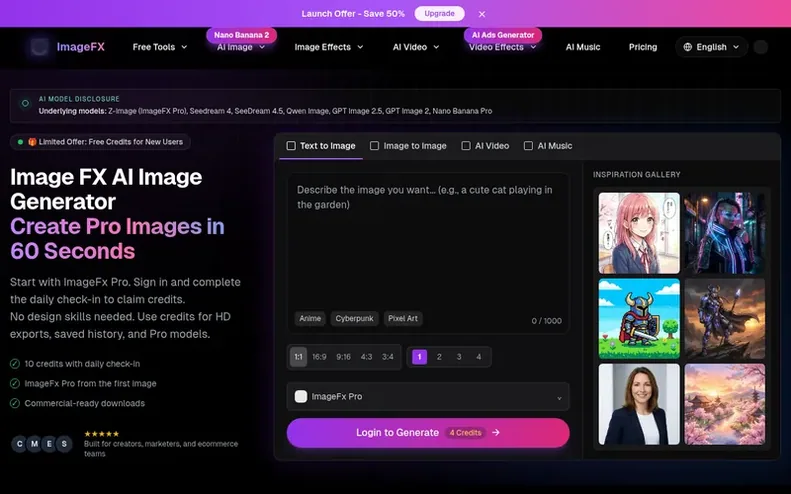Open the English language selector
Image resolution: width=791 pixels, height=494 pixels.
coord(711,47)
